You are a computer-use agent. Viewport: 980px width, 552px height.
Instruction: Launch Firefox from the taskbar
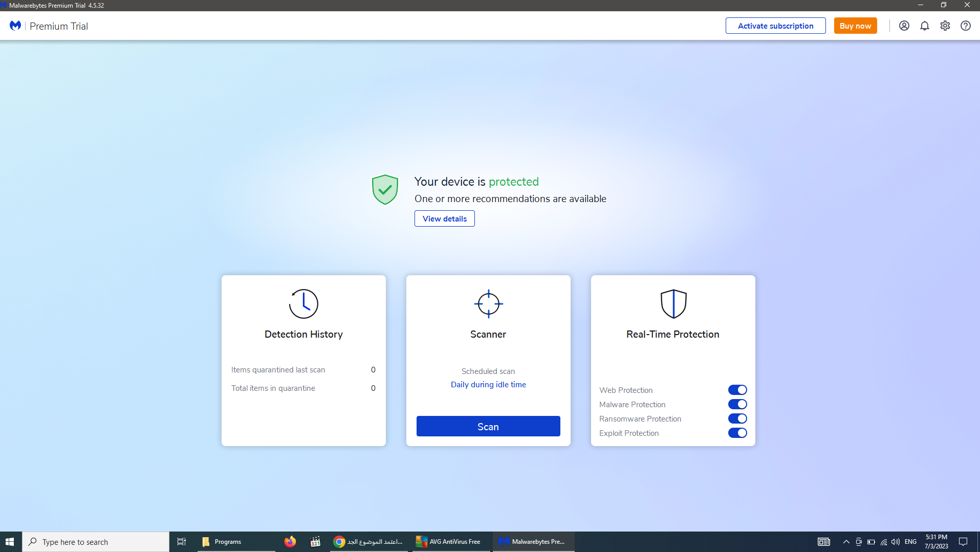[290, 542]
